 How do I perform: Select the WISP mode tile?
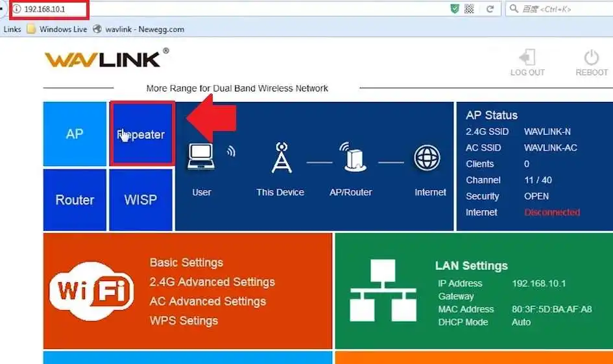141,200
